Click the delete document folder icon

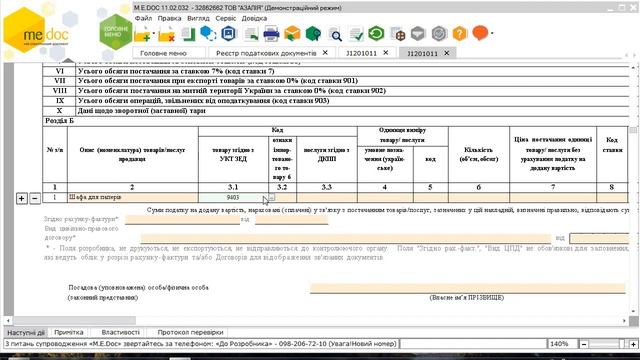pos(166,34)
